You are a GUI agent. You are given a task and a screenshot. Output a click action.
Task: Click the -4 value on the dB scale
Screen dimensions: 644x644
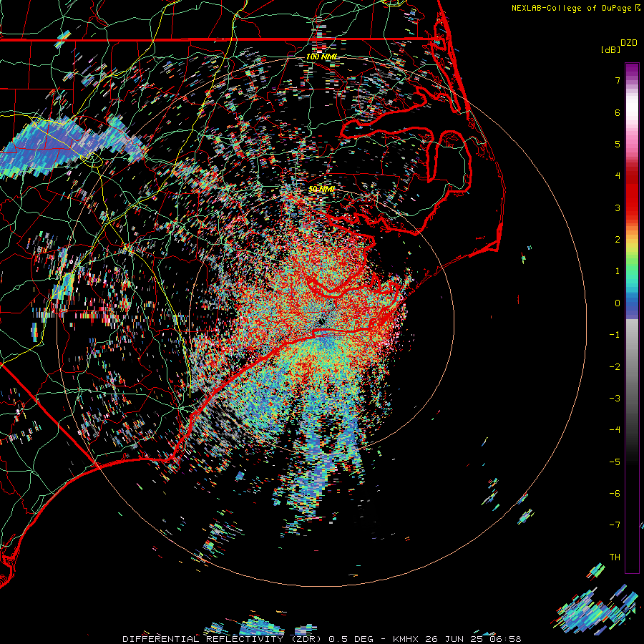pos(615,430)
